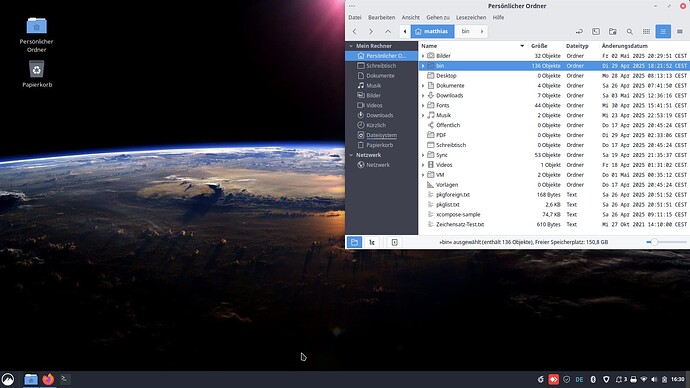
Task: Launch the terminal from the panel
Action: coord(65,379)
